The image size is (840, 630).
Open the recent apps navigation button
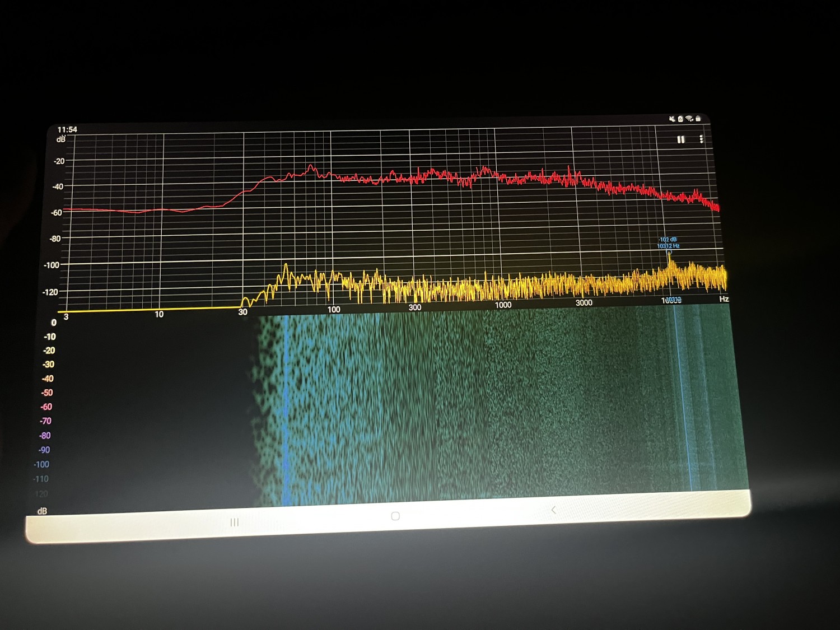point(234,522)
